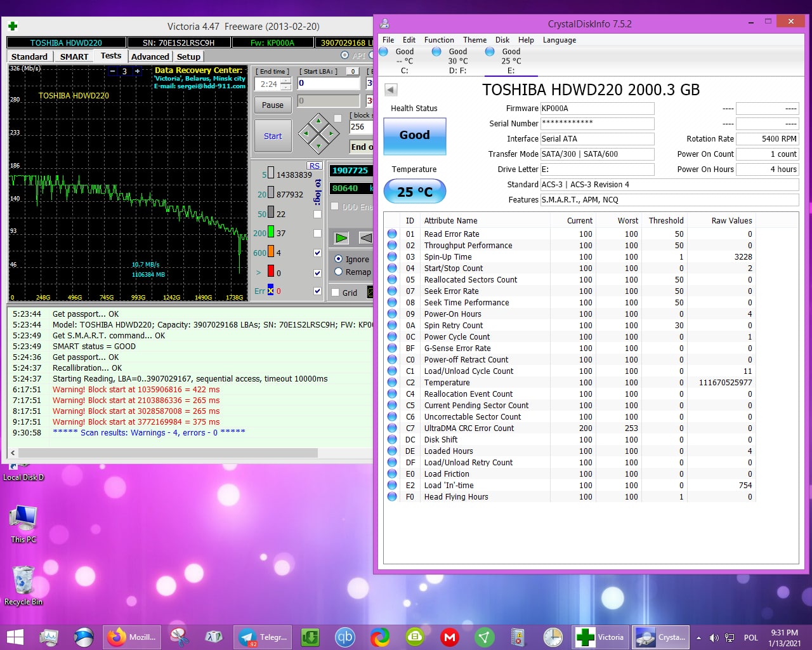The image size is (812, 650).
Task: Switch to the Advanced tab in Victoria
Action: pos(150,56)
